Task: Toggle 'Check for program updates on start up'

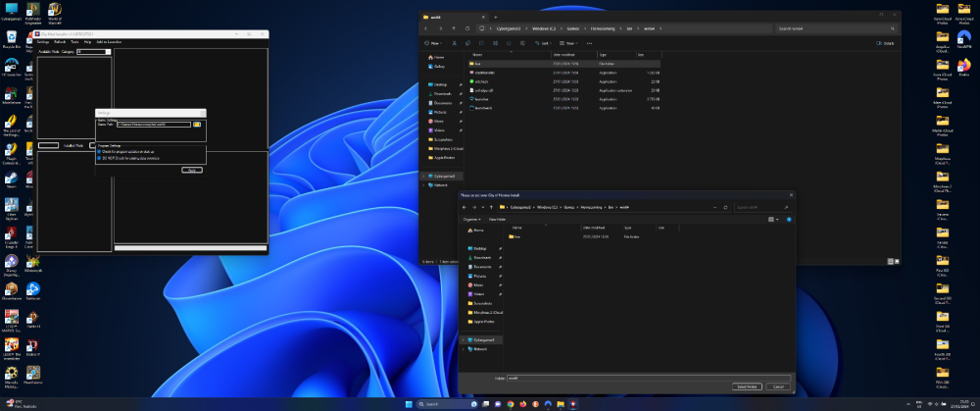Action: pos(99,151)
